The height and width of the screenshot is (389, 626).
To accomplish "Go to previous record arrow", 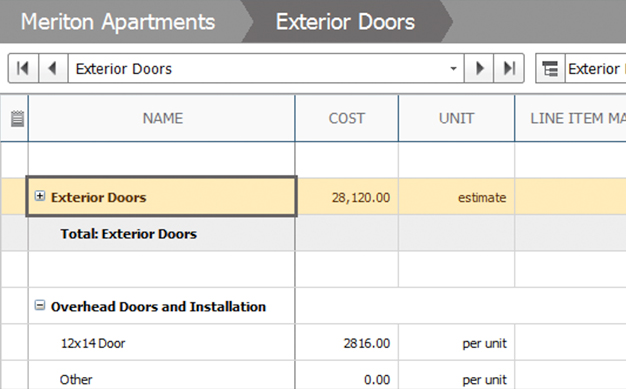I will click(53, 68).
